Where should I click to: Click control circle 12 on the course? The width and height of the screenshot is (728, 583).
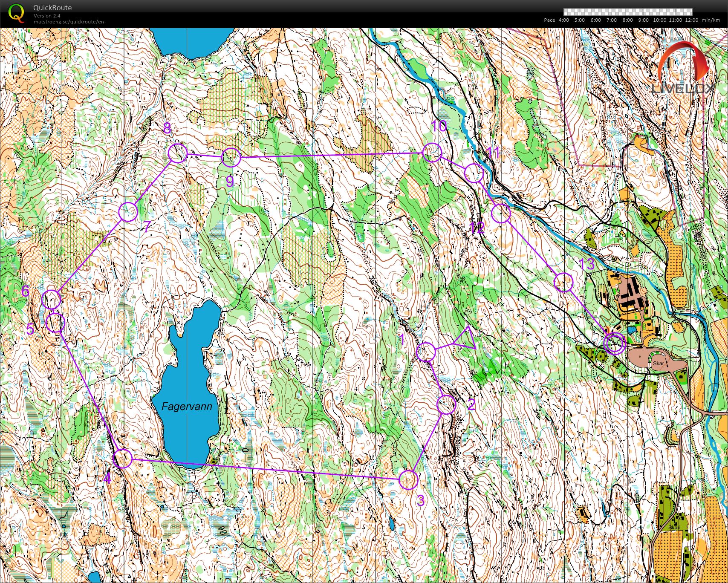pyautogui.click(x=501, y=213)
